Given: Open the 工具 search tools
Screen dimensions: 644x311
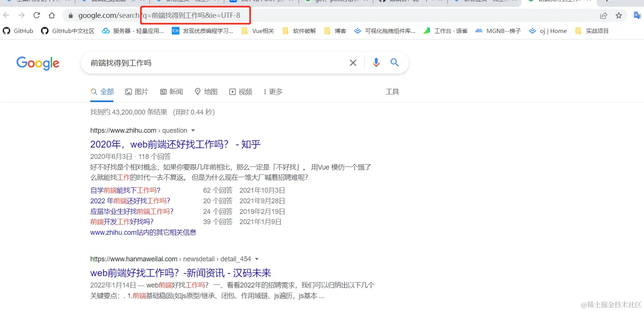Looking at the screenshot, I should (x=393, y=92).
